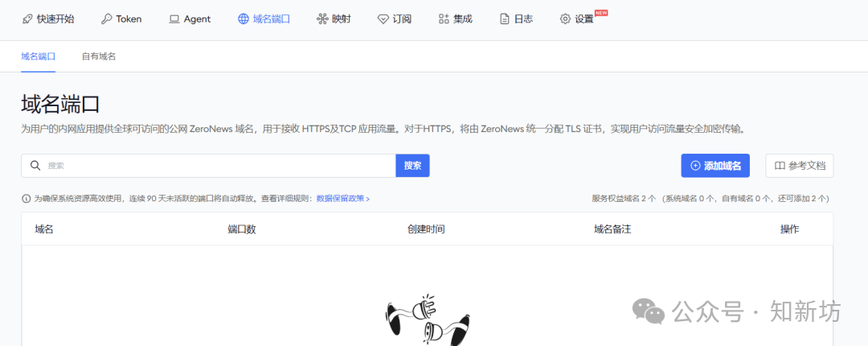Click the plus circle icon on 添加域名
The image size is (868, 346).
click(695, 166)
